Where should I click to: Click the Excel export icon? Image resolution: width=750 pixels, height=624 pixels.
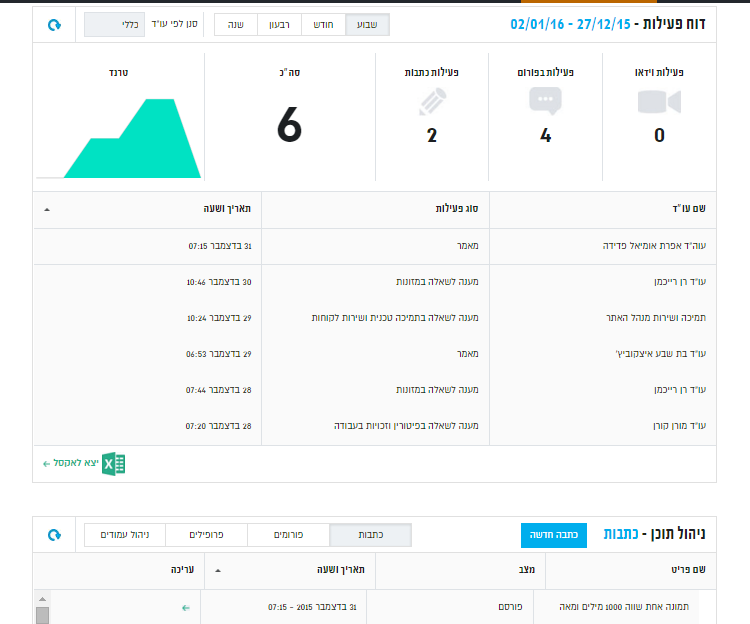pyautogui.click(x=113, y=464)
